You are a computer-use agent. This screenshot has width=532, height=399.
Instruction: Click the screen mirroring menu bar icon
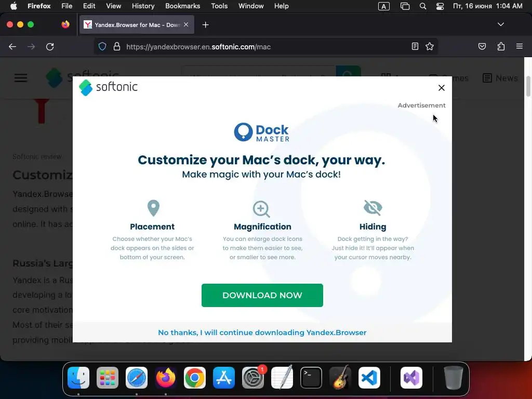405,6
